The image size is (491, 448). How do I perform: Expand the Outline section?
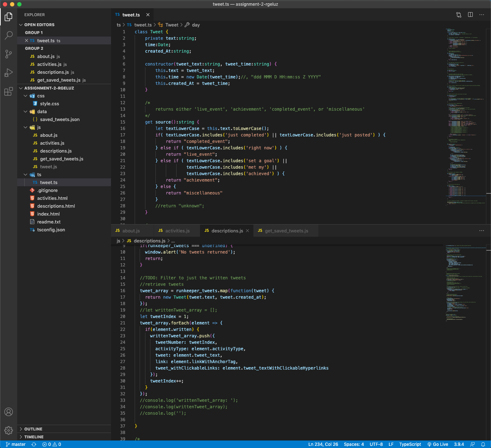[64, 429]
